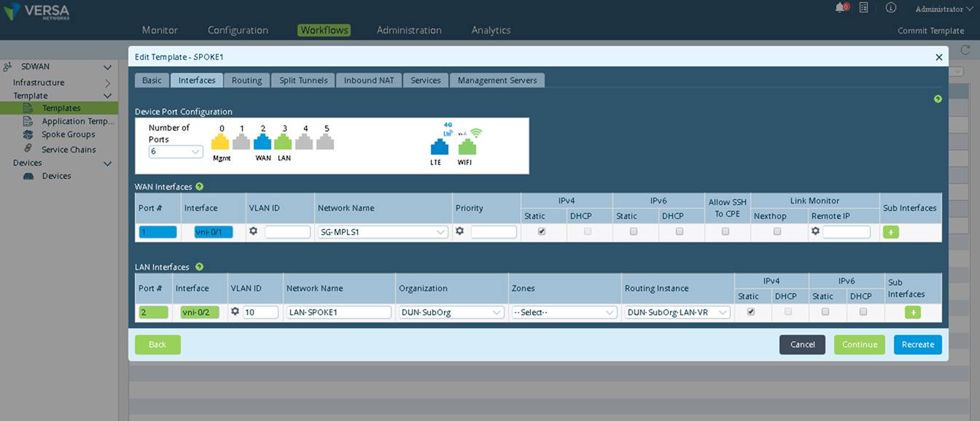Viewport: 980px width, 421px height.
Task: Switch to the Services tab
Action: click(425, 80)
